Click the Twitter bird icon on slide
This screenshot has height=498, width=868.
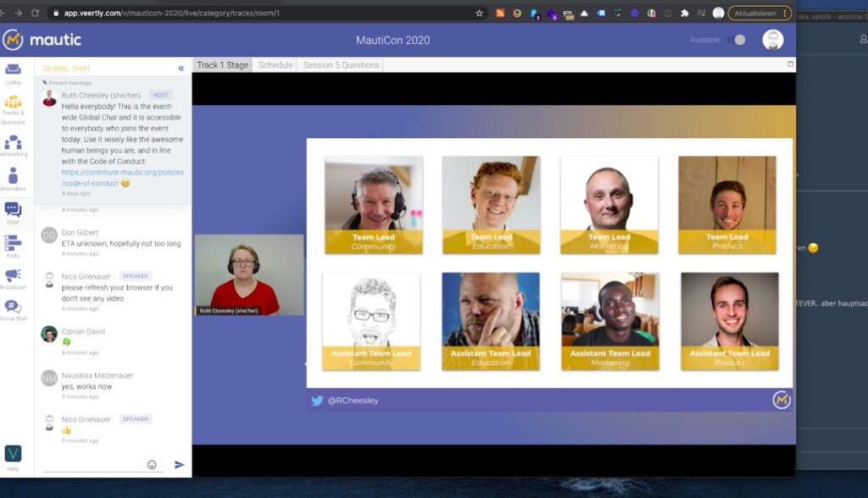click(317, 401)
